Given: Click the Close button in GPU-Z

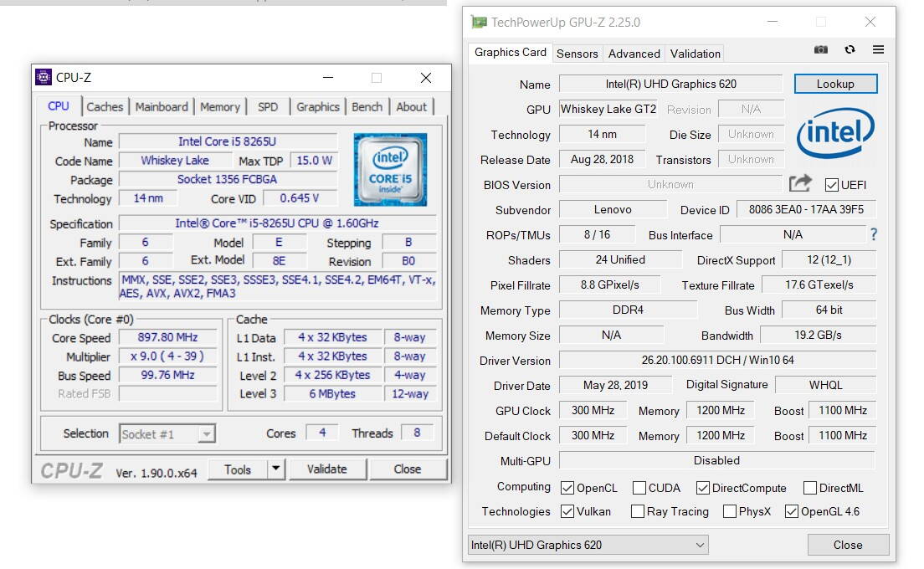Looking at the screenshot, I should pos(848,545).
